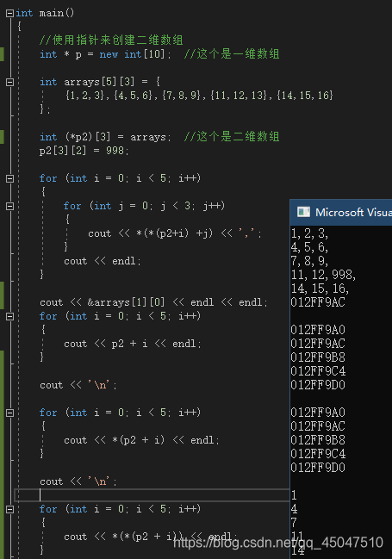Screen dimensions: 392x559
Task: Click console output line '4, 5, 6,'
Action: pos(309,247)
